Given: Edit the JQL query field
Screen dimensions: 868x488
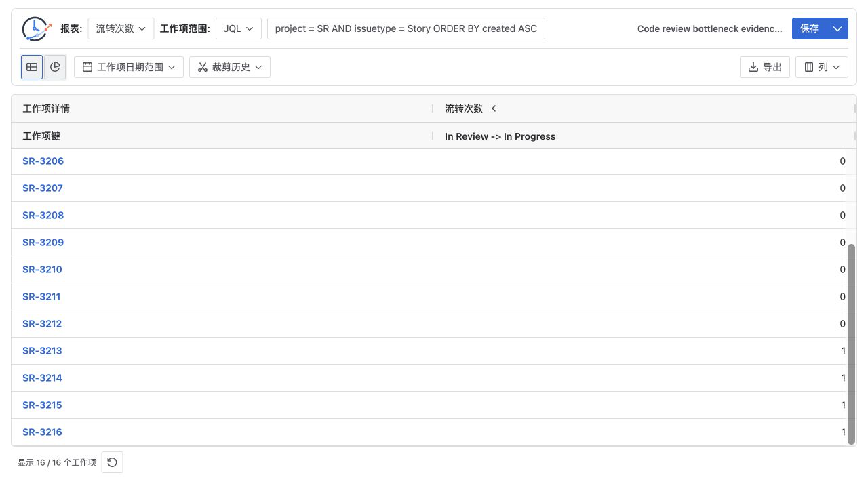Looking at the screenshot, I should [x=406, y=28].
